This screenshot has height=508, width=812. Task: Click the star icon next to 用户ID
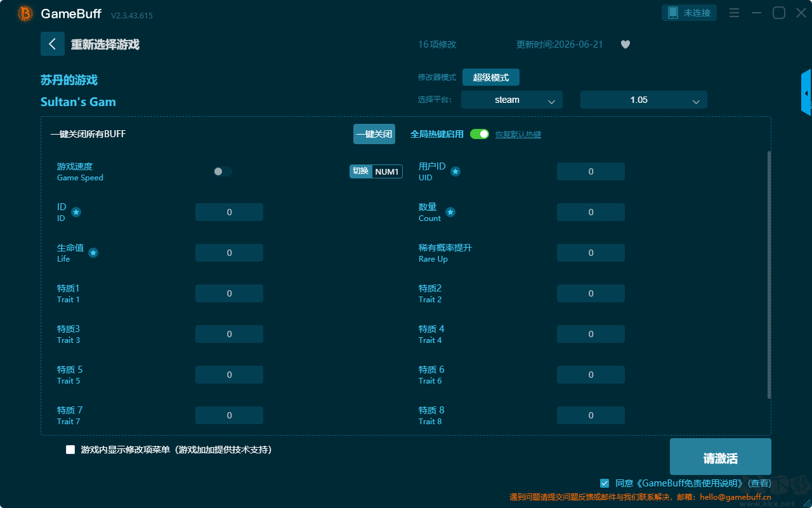455,171
